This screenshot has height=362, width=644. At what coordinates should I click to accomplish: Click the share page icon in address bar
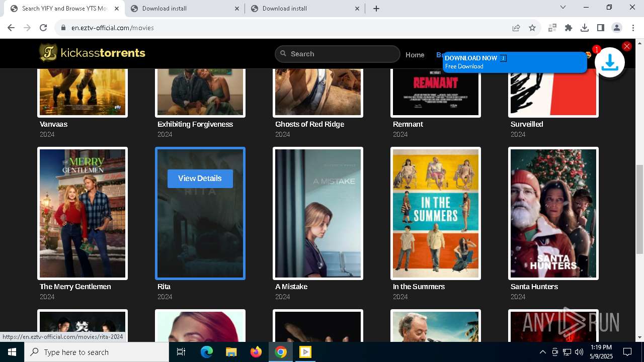[x=516, y=28]
